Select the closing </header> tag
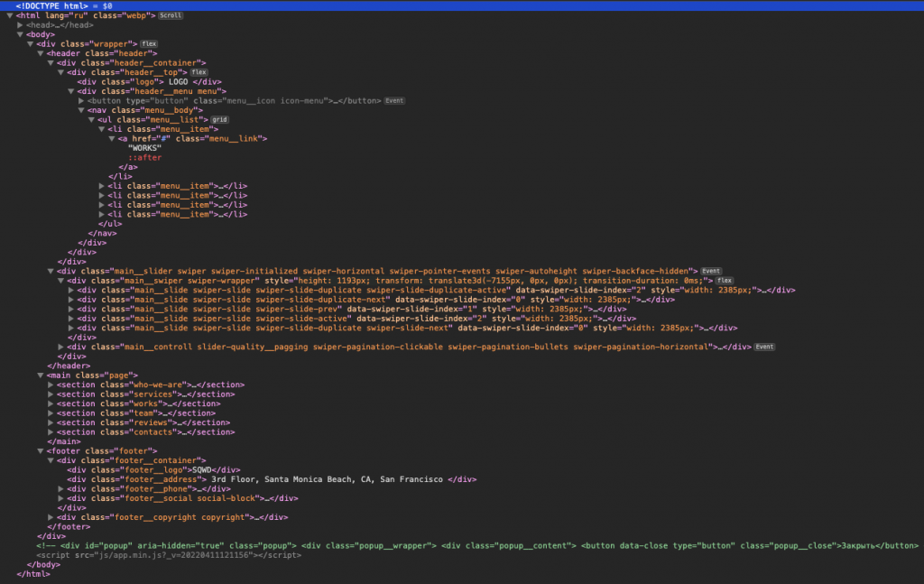The width and height of the screenshot is (924, 584). (x=69, y=366)
